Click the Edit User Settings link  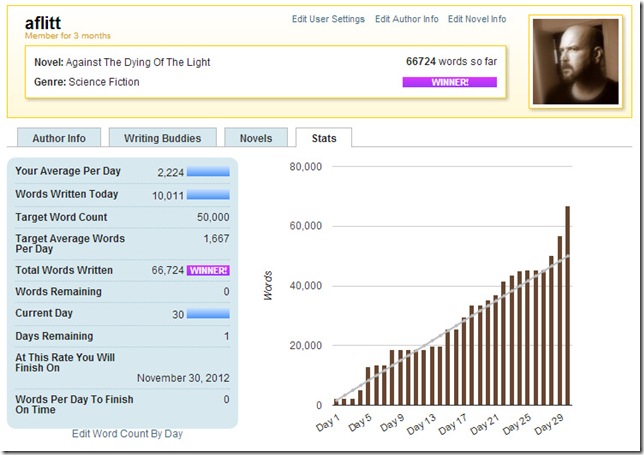tap(328, 19)
